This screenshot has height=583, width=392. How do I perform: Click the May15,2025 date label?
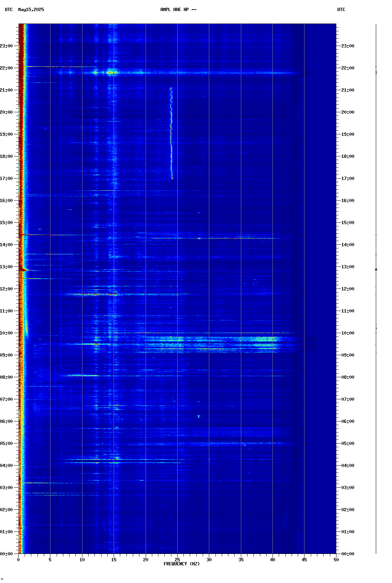point(31,10)
